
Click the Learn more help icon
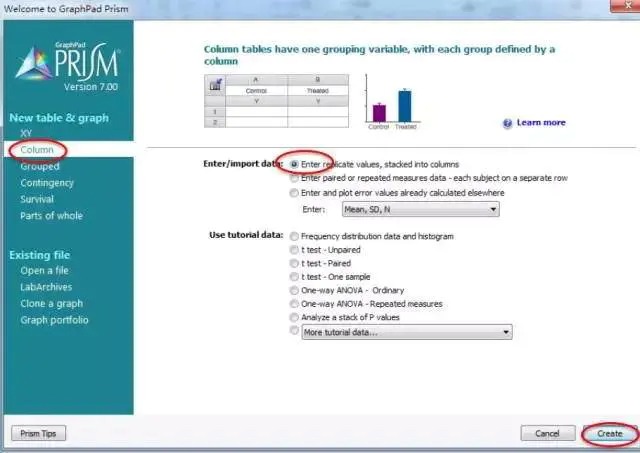click(x=507, y=123)
